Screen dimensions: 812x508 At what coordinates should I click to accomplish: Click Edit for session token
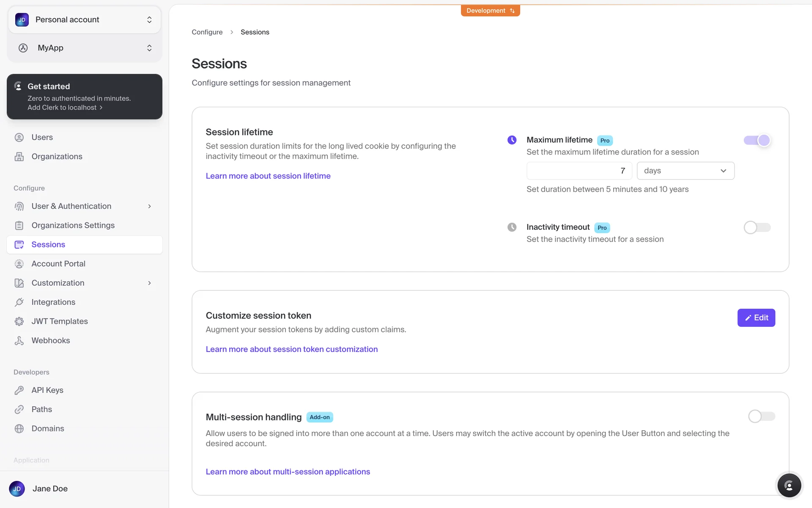756,318
